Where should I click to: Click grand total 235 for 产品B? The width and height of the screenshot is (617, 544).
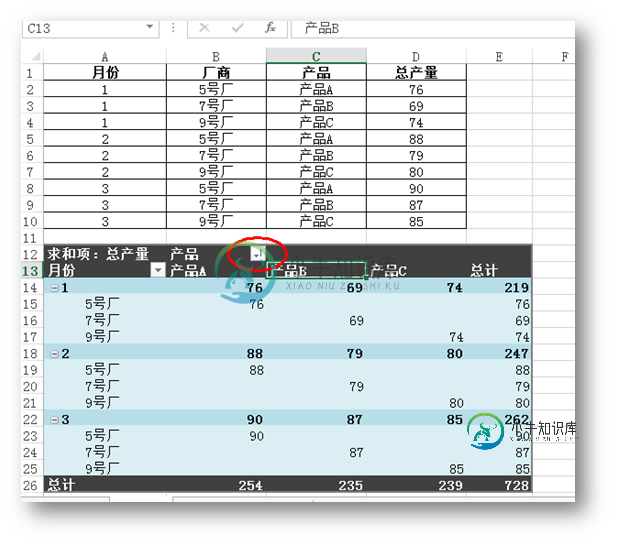click(350, 485)
